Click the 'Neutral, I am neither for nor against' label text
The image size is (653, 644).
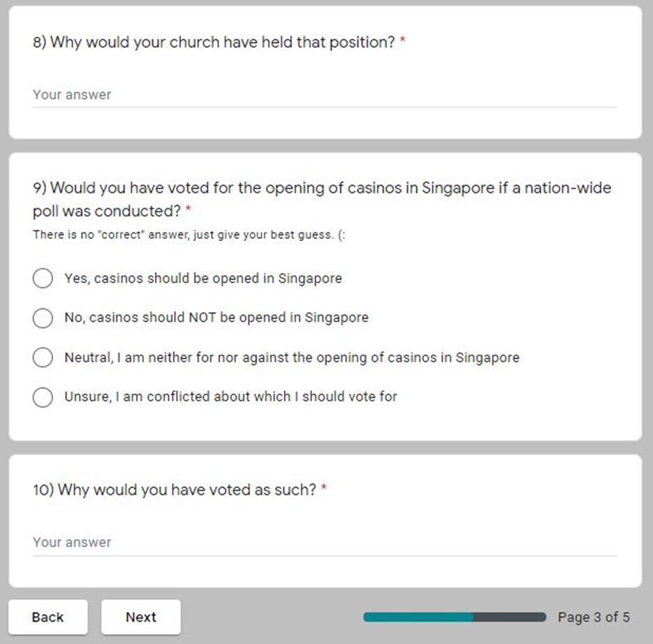pos(291,358)
